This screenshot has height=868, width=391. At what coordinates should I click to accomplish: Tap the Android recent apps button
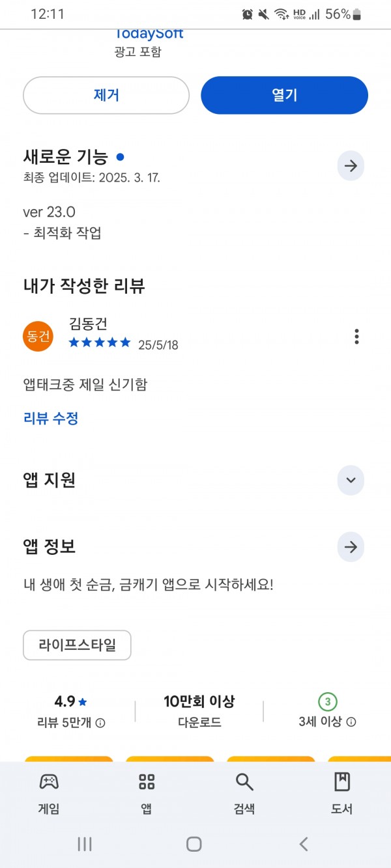[x=84, y=845]
